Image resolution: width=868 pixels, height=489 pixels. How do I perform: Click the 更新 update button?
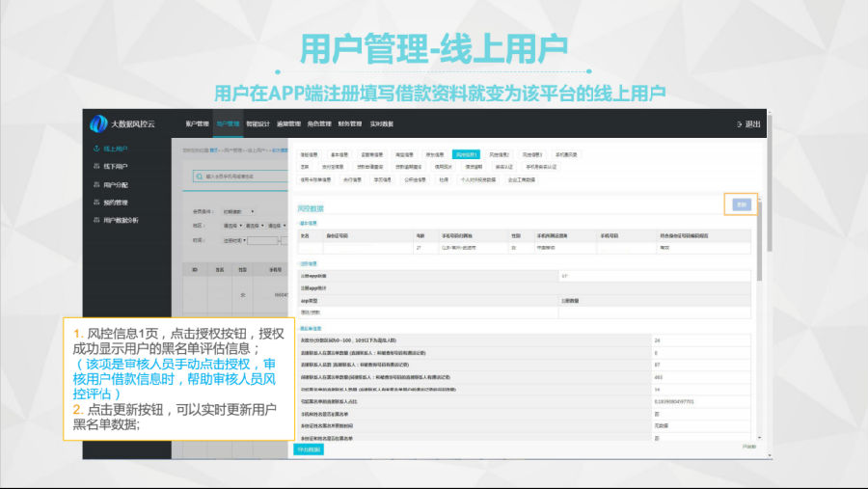pyautogui.click(x=741, y=204)
